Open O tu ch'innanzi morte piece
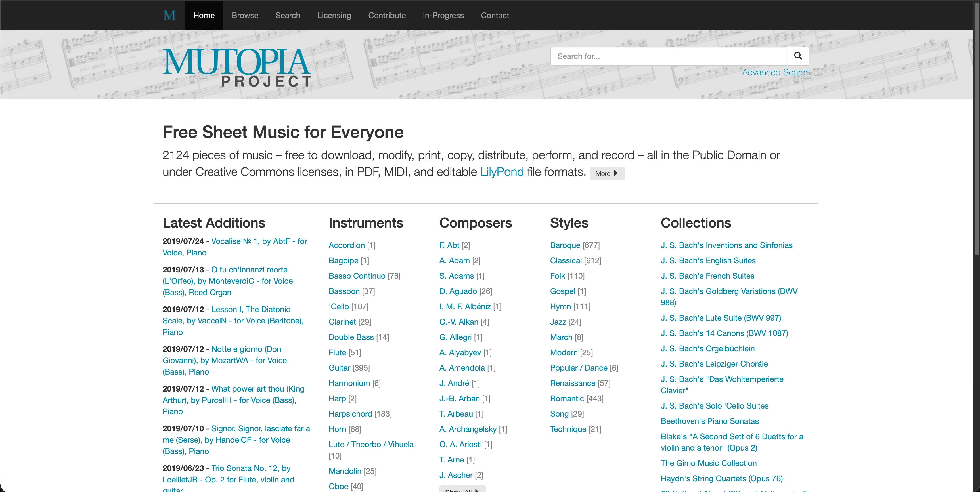 (x=227, y=281)
